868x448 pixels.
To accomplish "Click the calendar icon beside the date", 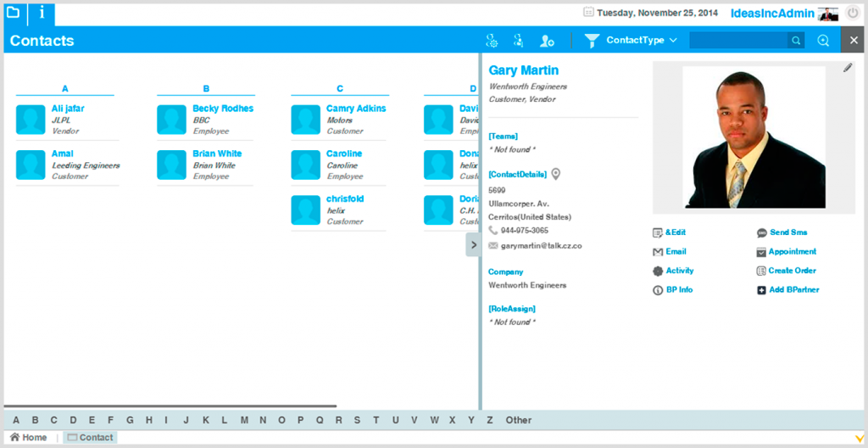I will (x=588, y=12).
